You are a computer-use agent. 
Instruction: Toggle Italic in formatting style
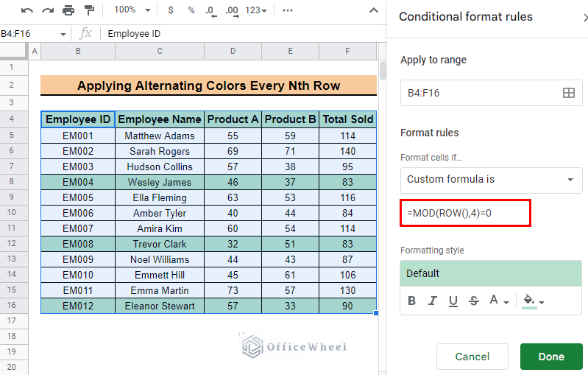(x=433, y=301)
